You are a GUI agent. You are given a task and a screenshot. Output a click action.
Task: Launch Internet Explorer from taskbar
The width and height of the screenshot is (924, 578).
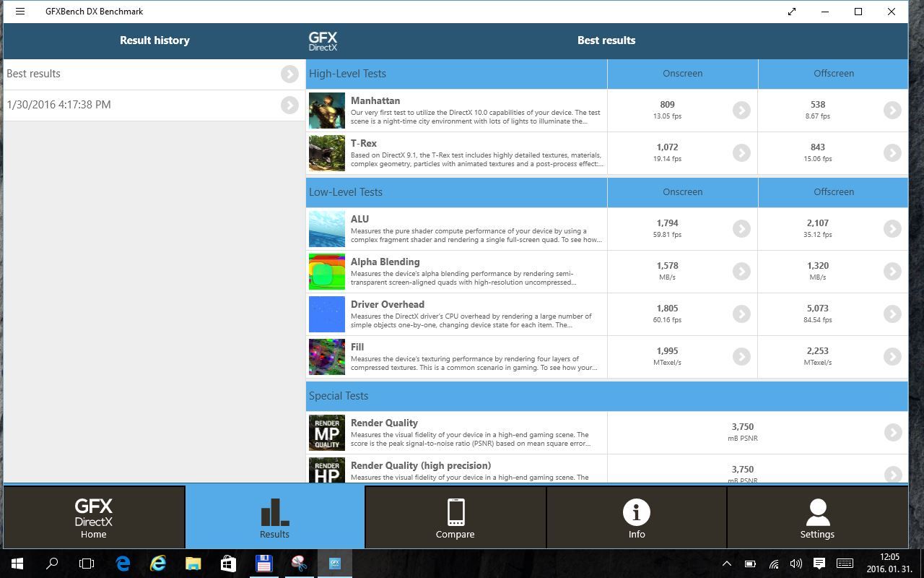157,564
